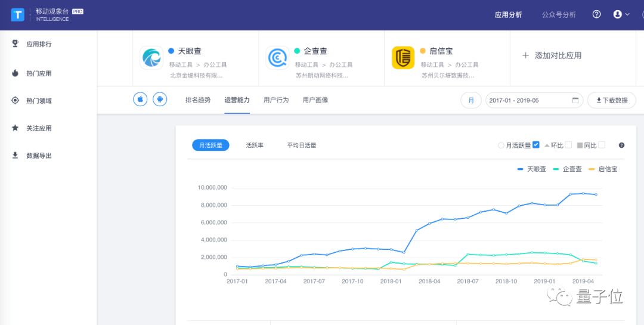
Task: Open the help question mark icon in header
Action: [596, 14]
